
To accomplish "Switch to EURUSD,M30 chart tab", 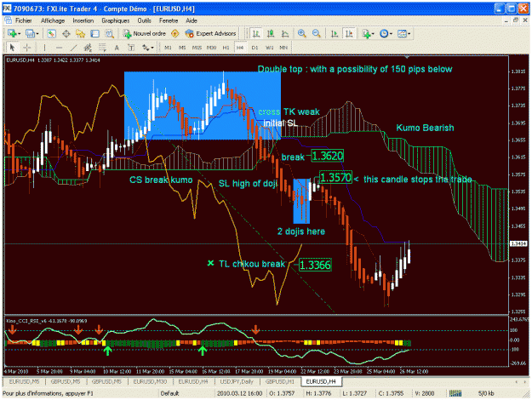I will click(x=150, y=381).
